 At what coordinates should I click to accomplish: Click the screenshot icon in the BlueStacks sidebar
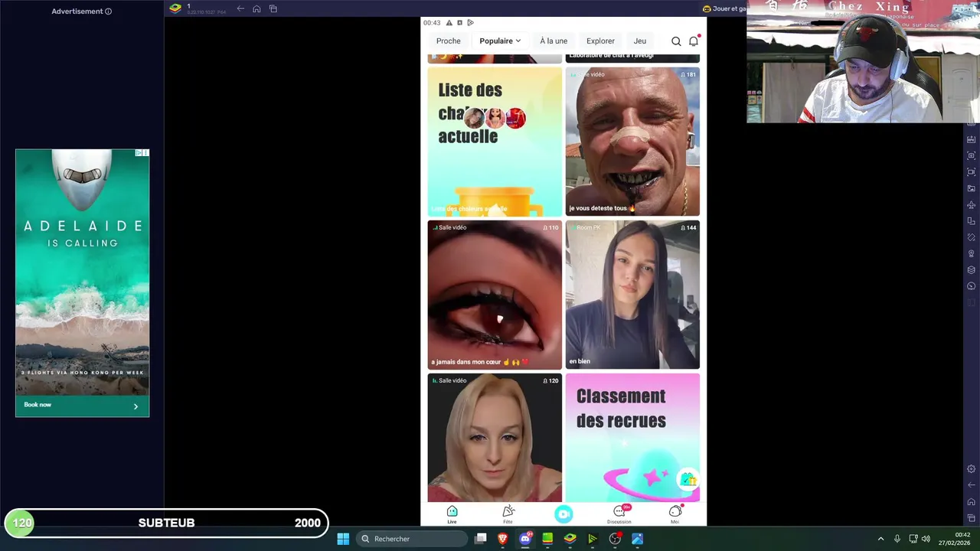[x=972, y=155]
